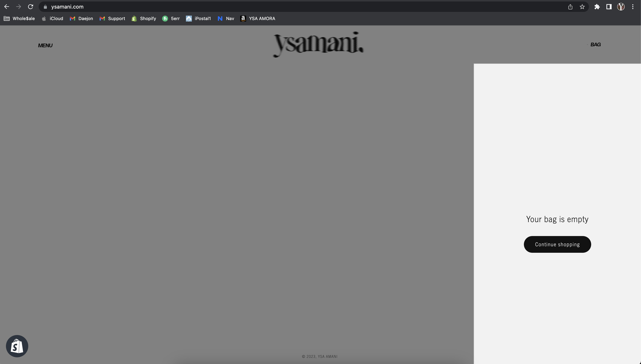This screenshot has width=641, height=364.
Task: Open the site MENU
Action: (x=45, y=45)
